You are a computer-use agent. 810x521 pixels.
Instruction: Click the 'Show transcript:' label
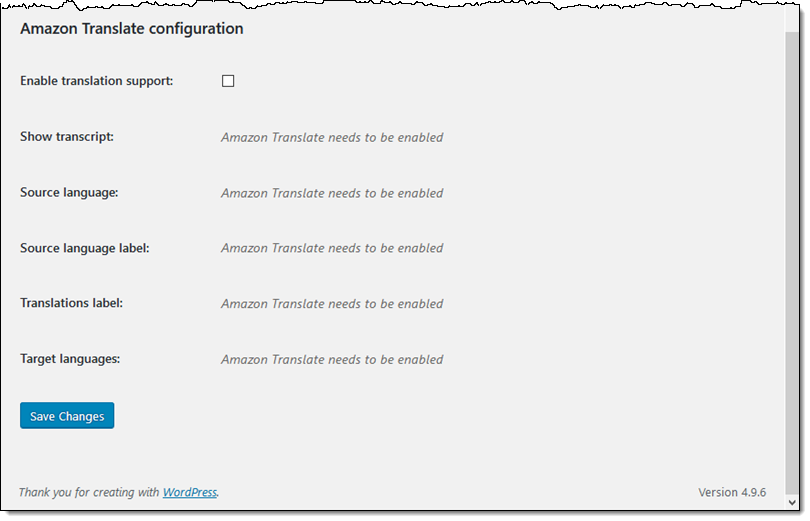point(67,136)
